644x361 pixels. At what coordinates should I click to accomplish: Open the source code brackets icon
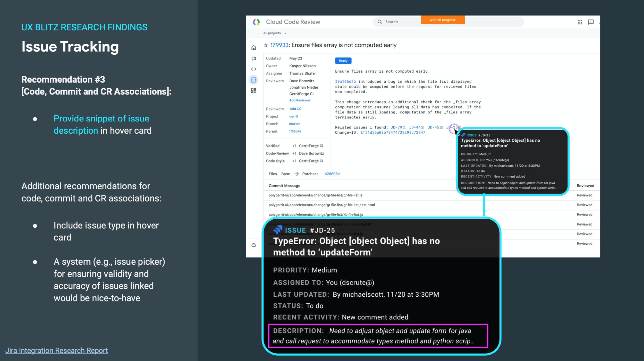click(x=253, y=69)
